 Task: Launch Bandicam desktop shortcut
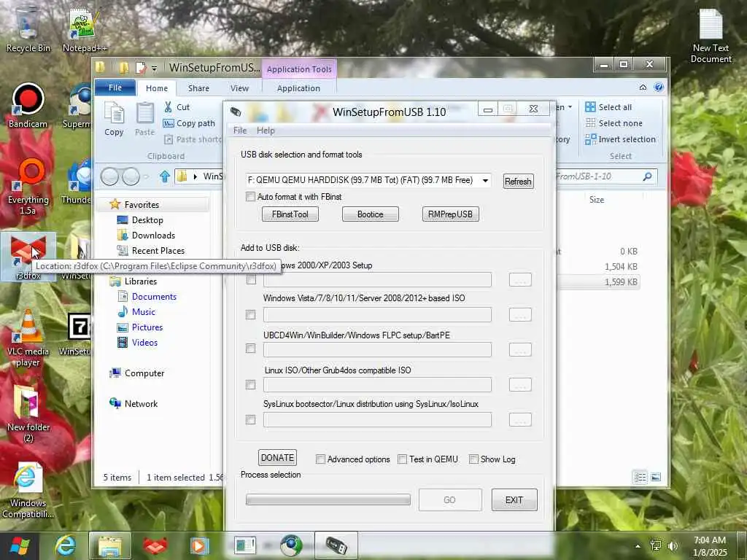28,106
